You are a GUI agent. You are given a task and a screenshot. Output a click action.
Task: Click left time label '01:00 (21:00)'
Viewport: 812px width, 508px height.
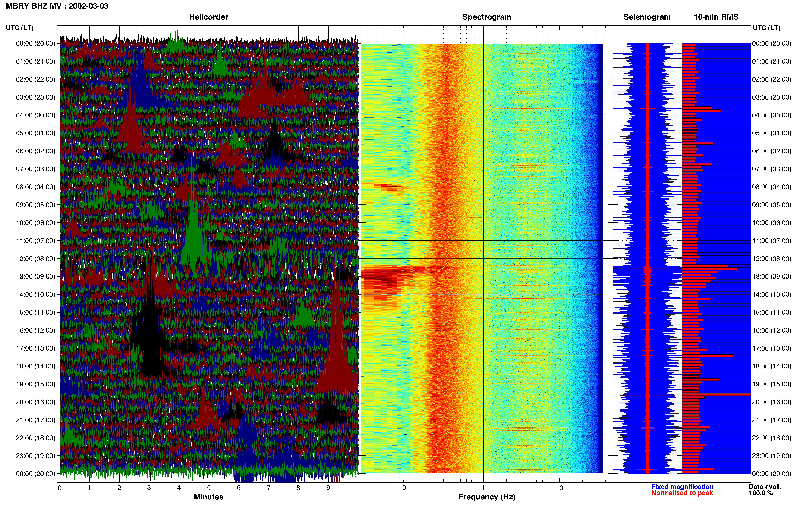click(35, 61)
